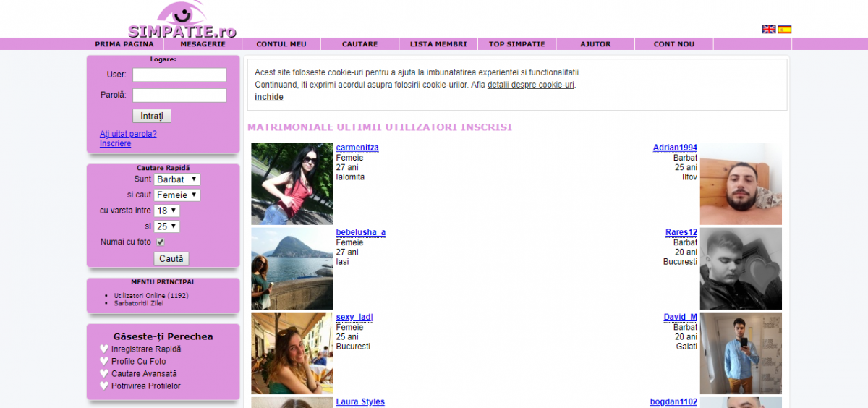Click heart icon beside Profile Cu Foto
Image resolution: width=868 pixels, height=408 pixels.
104,361
